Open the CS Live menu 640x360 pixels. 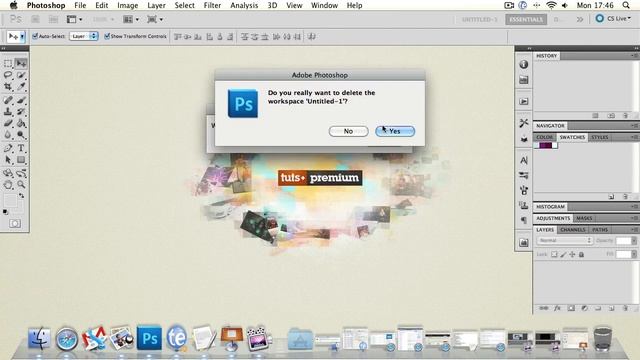[x=613, y=19]
